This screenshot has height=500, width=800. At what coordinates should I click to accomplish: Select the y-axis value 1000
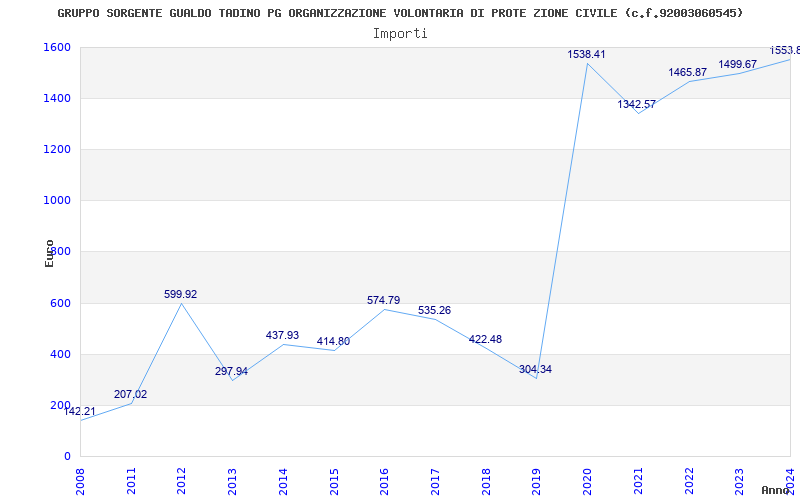(x=57, y=201)
